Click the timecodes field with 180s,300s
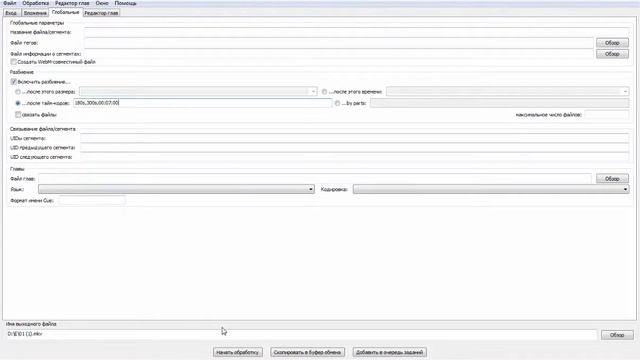640x360 pixels. 202,103
